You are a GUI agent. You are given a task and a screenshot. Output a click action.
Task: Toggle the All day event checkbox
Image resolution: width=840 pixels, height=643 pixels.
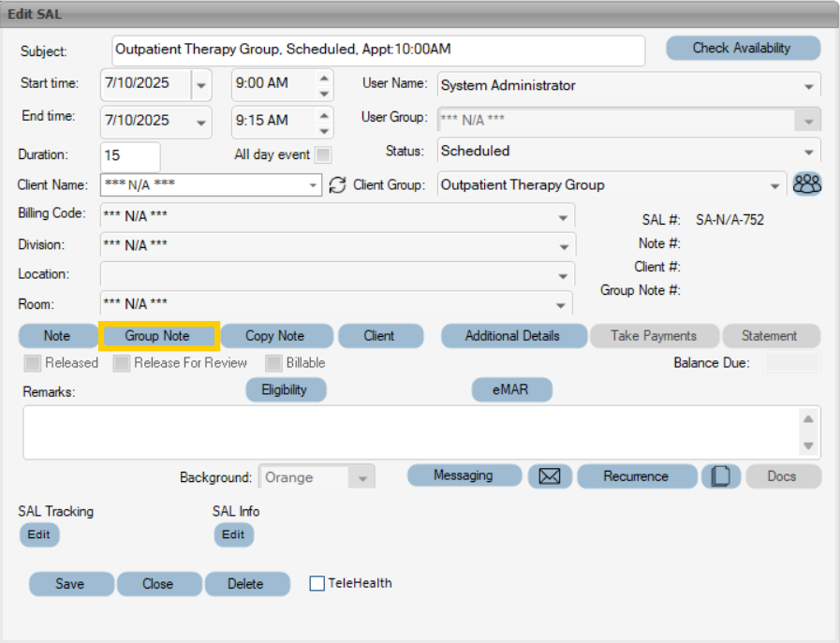(322, 154)
